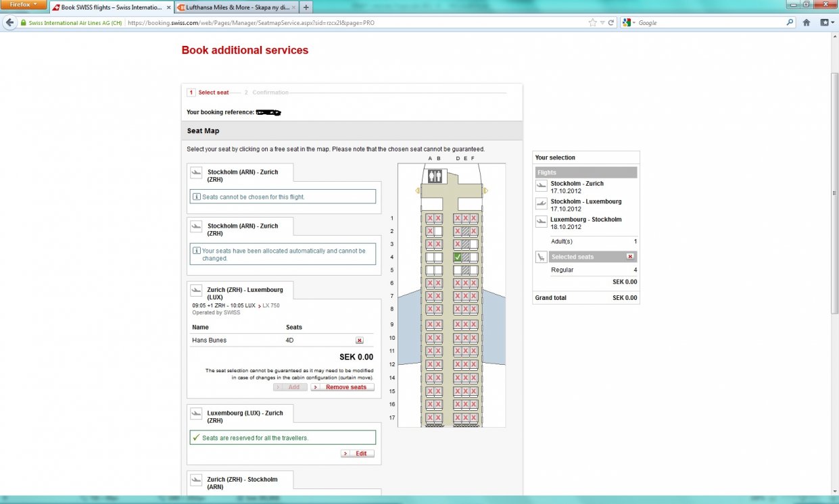Screen dimensions: 839x504
Task: Open the Google search engine dropdown
Action: tap(629, 22)
